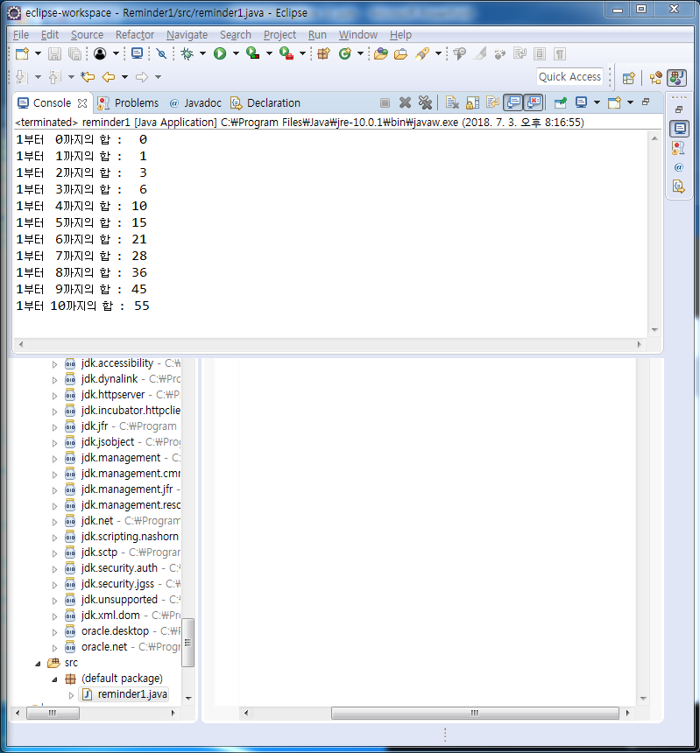
Task: Click the Coverage run icon
Action: pyautogui.click(x=252, y=53)
